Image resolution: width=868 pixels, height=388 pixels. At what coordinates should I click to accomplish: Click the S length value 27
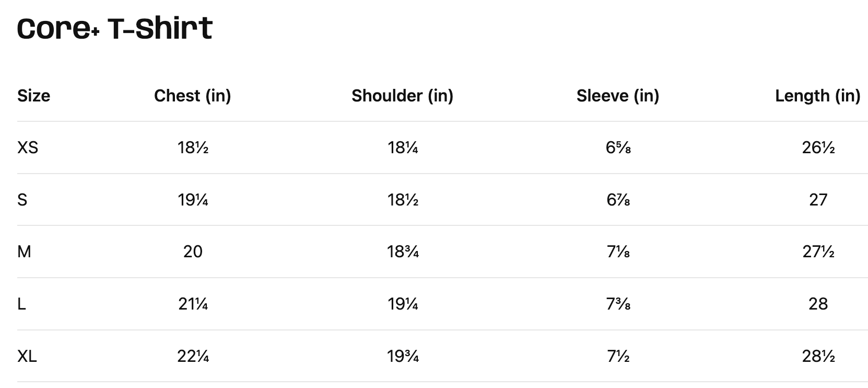point(818,200)
